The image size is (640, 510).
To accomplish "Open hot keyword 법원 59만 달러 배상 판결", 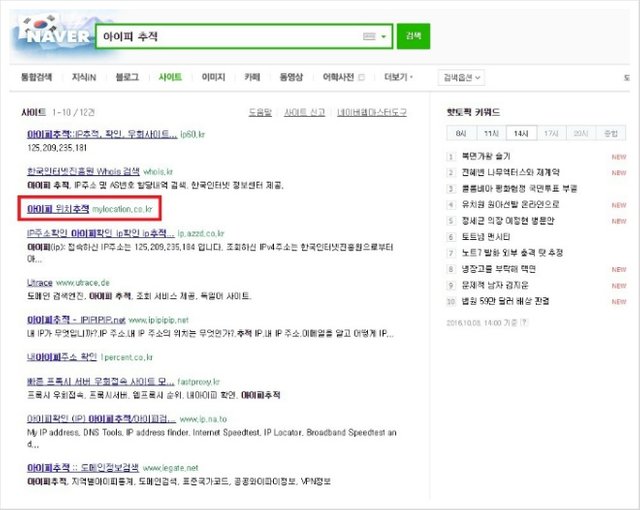I will (505, 301).
